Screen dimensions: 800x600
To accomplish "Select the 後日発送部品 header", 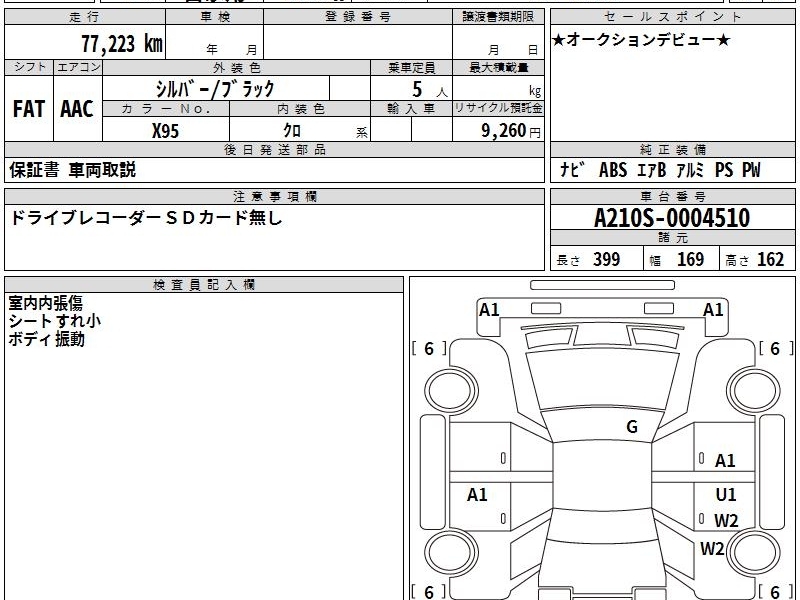I will 274,149.
